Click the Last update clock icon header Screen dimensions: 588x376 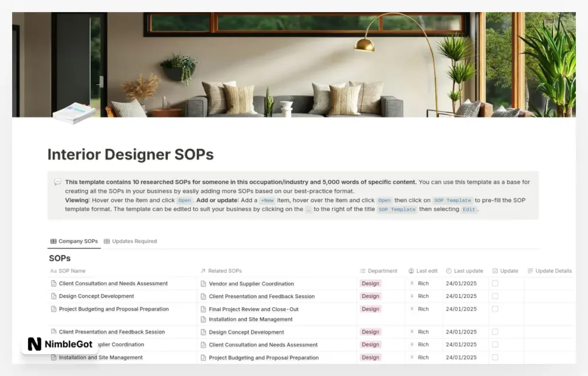click(x=448, y=271)
